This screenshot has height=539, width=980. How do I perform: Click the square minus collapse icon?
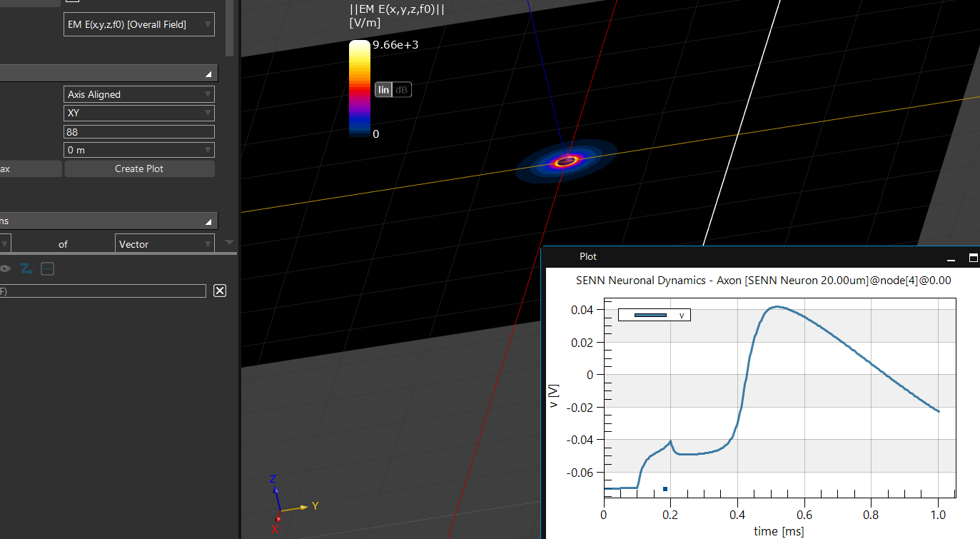coord(47,268)
